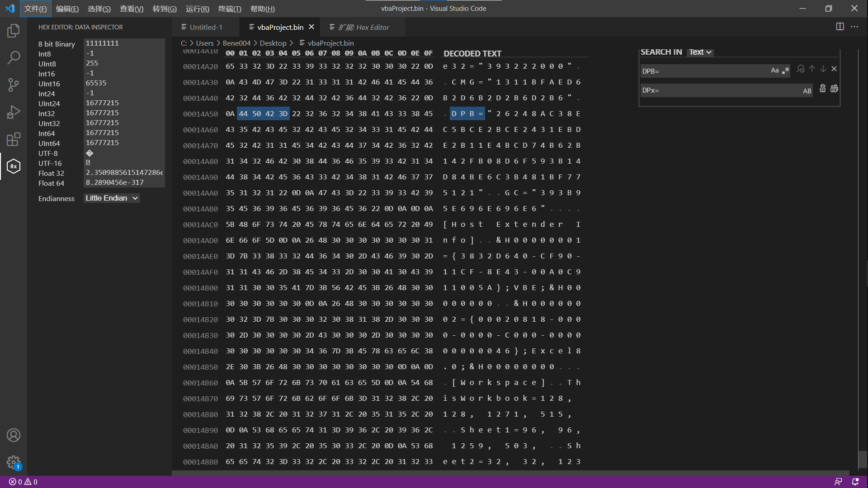Viewport: 868px width, 488px height.
Task: Open the editor More Actions ellipsis menu
Action: pos(854,27)
